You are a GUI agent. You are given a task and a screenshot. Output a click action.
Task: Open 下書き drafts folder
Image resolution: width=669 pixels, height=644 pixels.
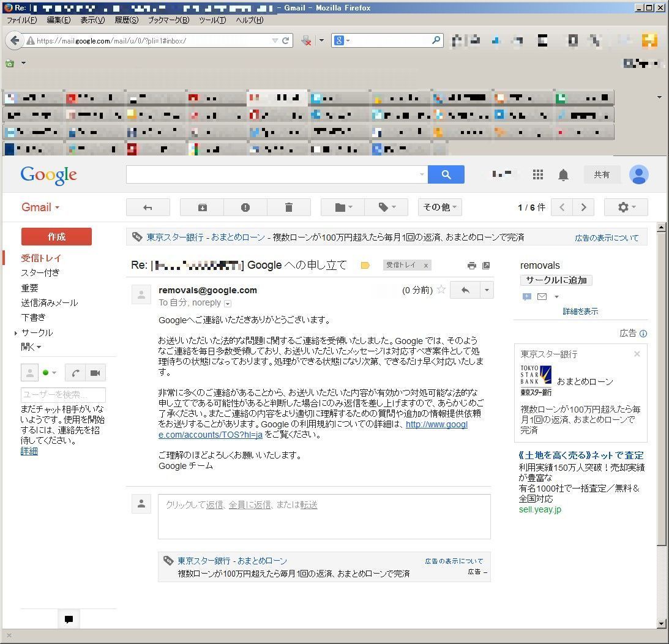click(x=33, y=318)
